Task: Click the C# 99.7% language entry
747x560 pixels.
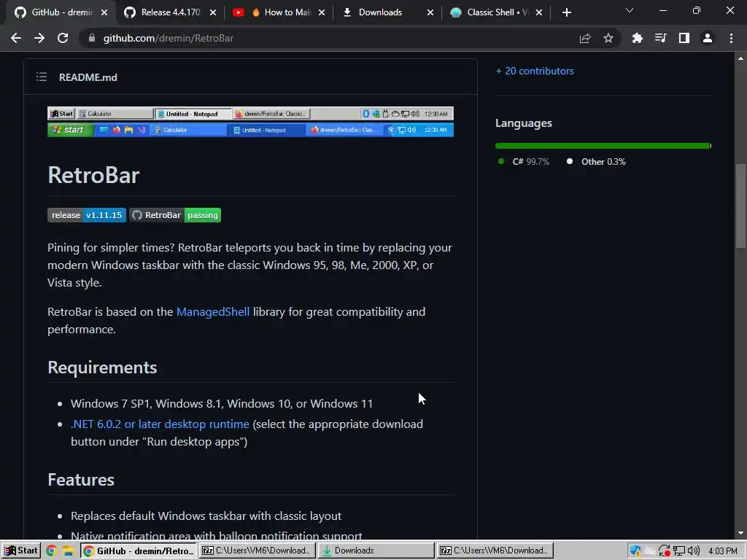Action: pyautogui.click(x=524, y=161)
